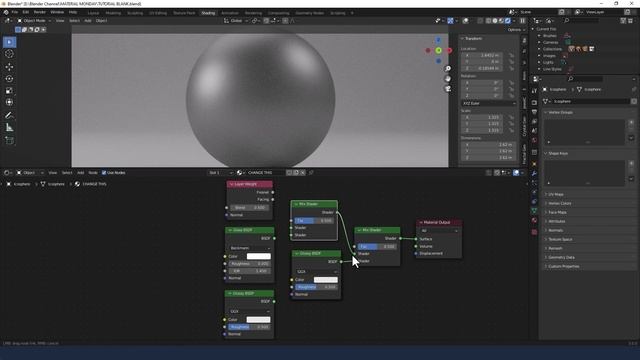This screenshot has width=640, height=360.
Task: Switch to the Layout workspace tab
Action: [x=93, y=13]
